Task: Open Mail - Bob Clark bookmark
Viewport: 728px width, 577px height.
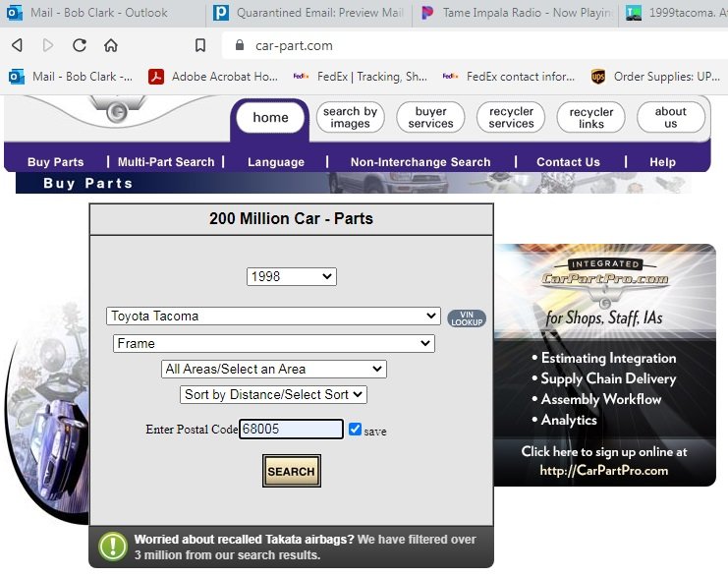Action: point(71,77)
